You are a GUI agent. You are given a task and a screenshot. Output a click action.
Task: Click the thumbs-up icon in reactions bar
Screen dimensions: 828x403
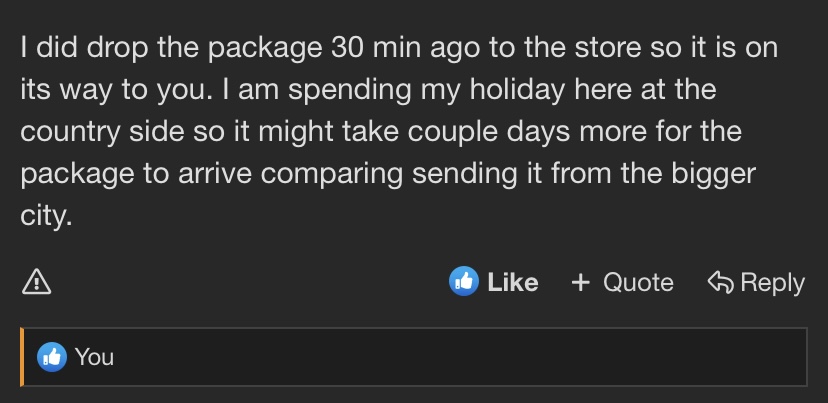point(51,356)
